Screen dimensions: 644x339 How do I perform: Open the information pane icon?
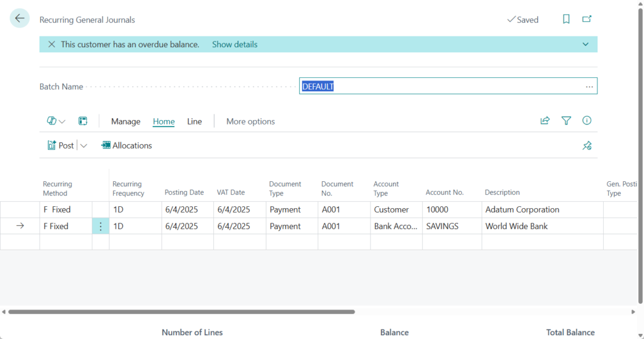(587, 121)
